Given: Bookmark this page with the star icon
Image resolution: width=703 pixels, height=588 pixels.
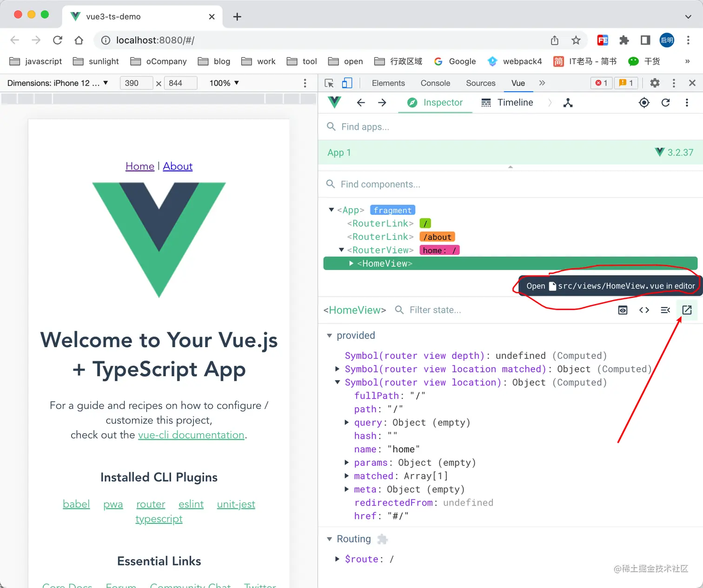Looking at the screenshot, I should point(576,40).
